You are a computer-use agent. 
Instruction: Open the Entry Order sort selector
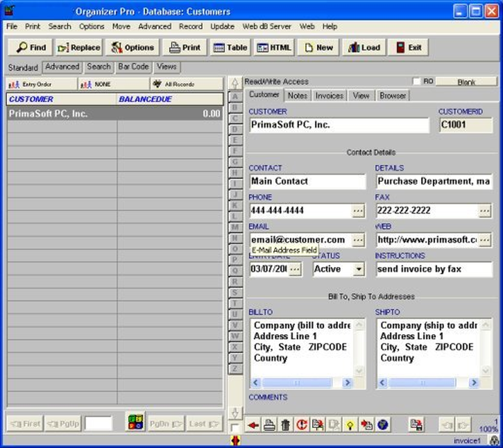42,84
